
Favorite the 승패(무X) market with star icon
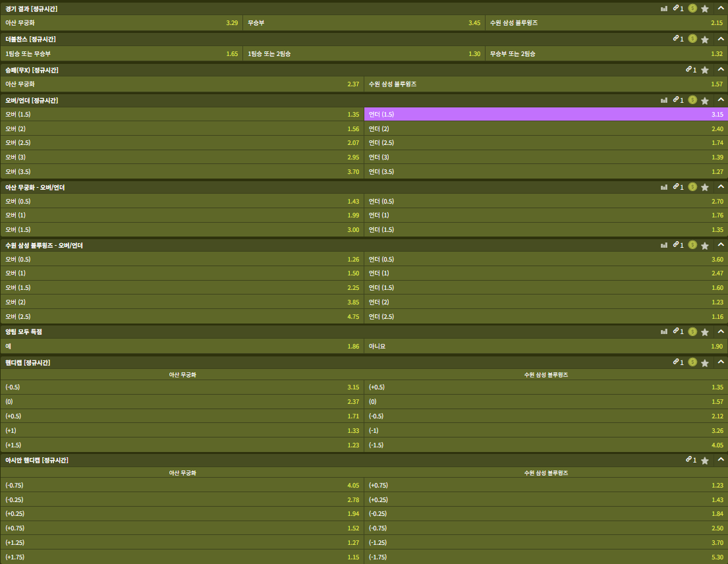coord(705,70)
